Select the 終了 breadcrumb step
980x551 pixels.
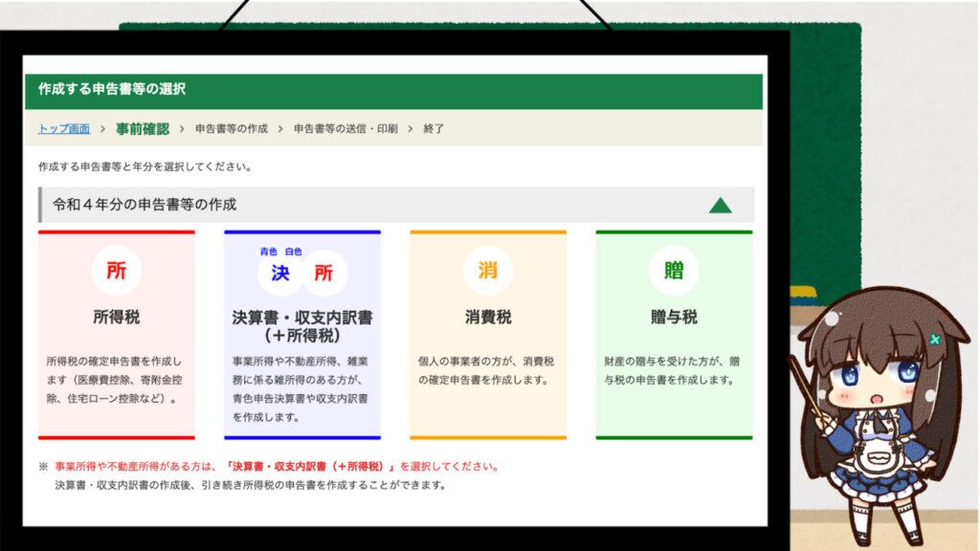tap(434, 129)
